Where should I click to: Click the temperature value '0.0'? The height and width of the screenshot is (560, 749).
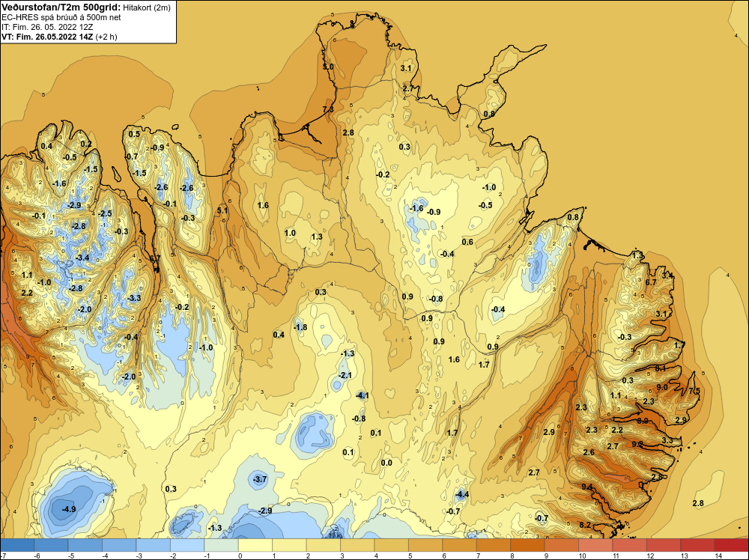[x=386, y=463]
